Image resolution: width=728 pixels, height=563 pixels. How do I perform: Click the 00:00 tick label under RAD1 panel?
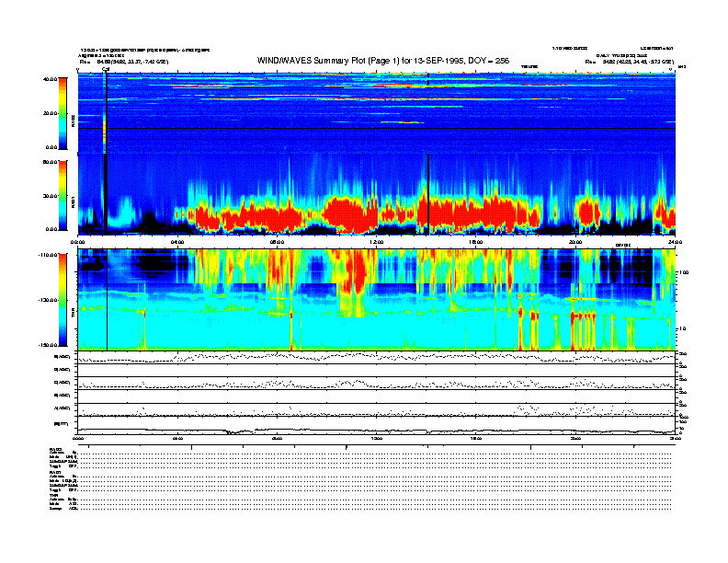pos(77,242)
